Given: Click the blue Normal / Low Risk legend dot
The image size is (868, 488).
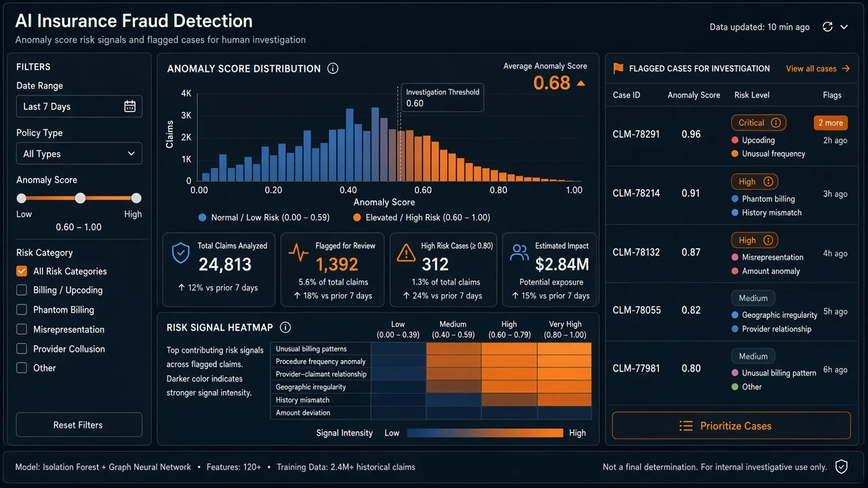Looking at the screenshot, I should (x=203, y=218).
